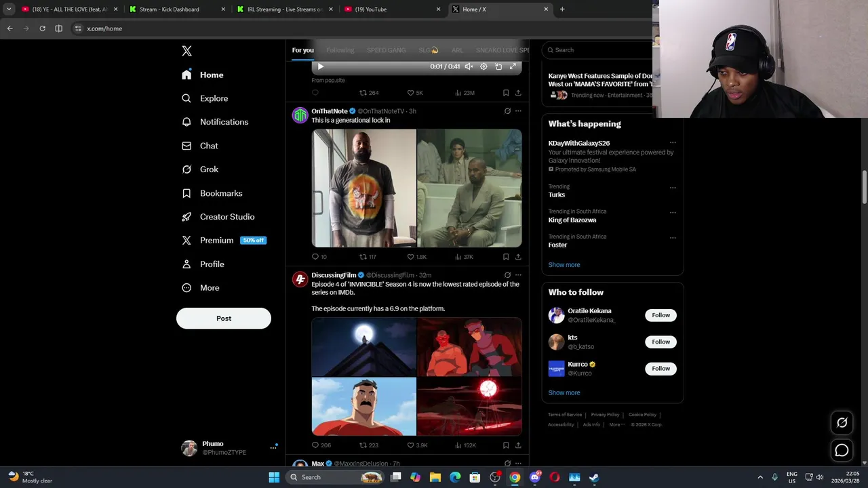Viewport: 868px width, 488px height.
Task: Open more options for KDayWithGalaxyS26 ad
Action: pos(673,143)
